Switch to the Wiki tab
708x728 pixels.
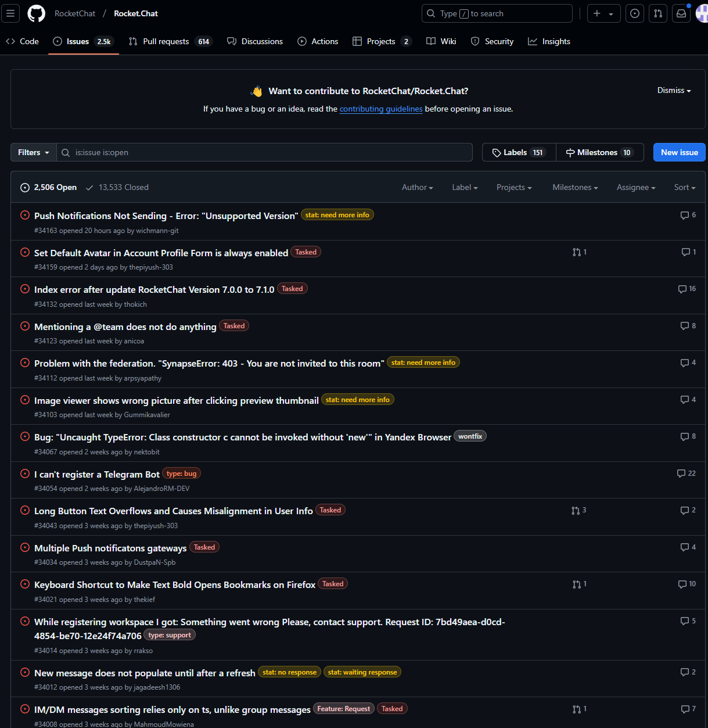[x=441, y=41]
